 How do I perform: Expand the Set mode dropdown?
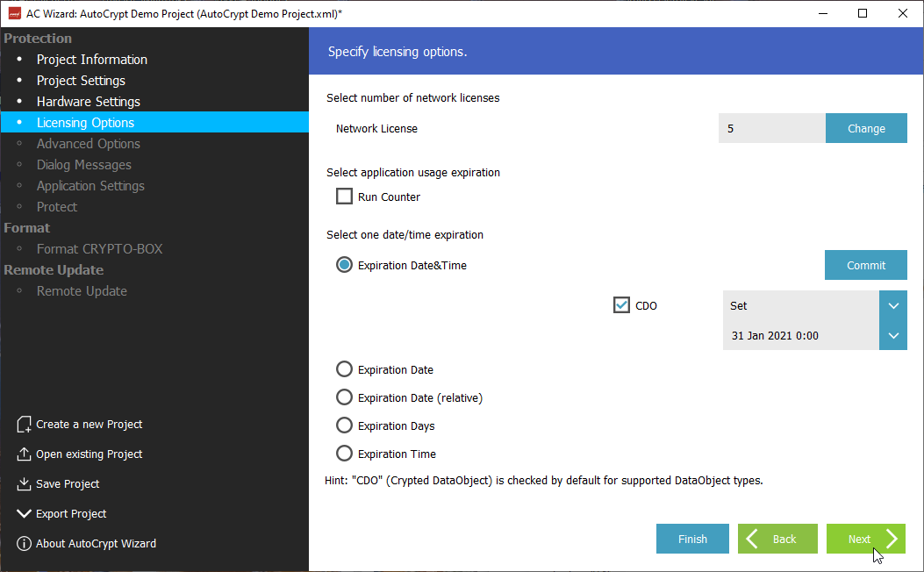(x=892, y=306)
